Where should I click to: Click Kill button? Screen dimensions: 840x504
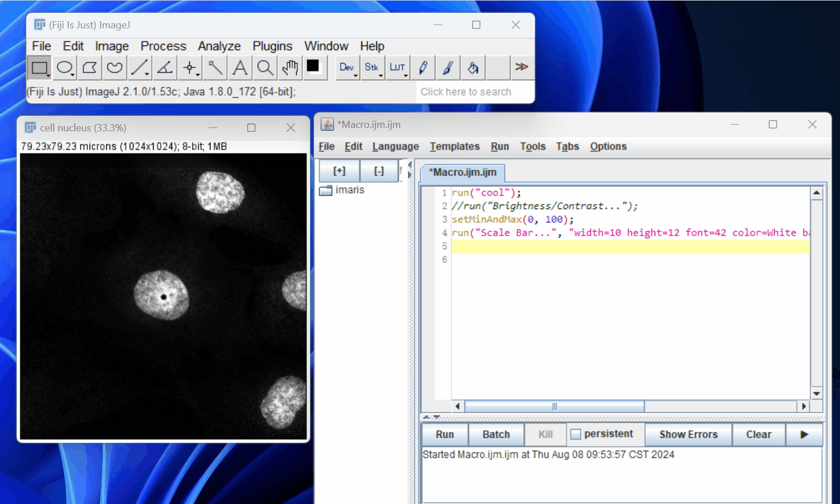point(546,434)
